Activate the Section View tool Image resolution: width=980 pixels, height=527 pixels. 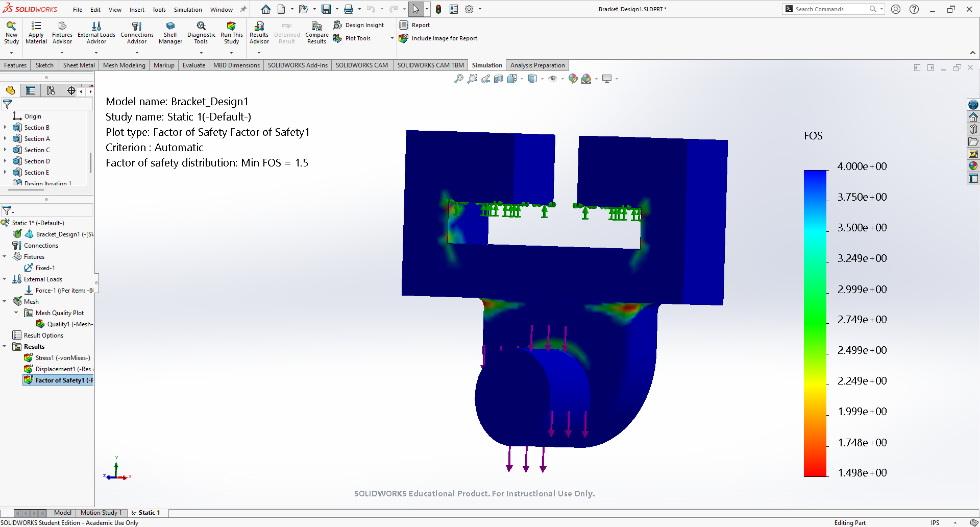tap(499, 79)
